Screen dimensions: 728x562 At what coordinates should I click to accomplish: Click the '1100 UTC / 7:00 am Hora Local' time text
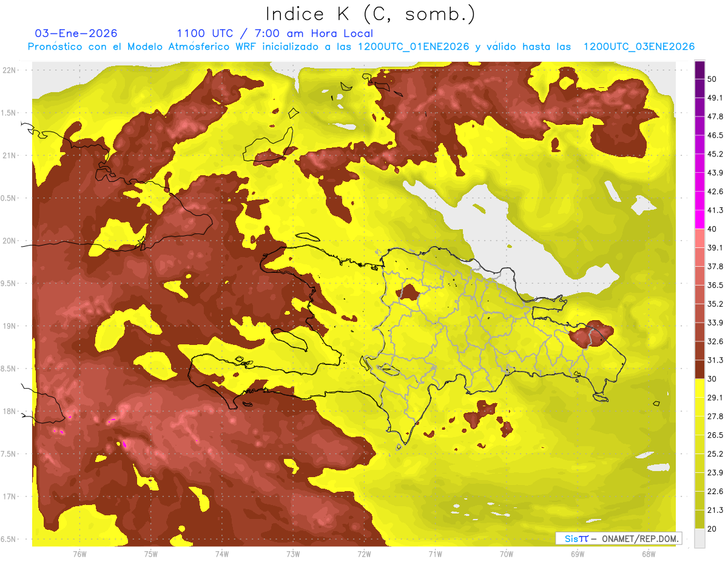pyautogui.click(x=275, y=33)
